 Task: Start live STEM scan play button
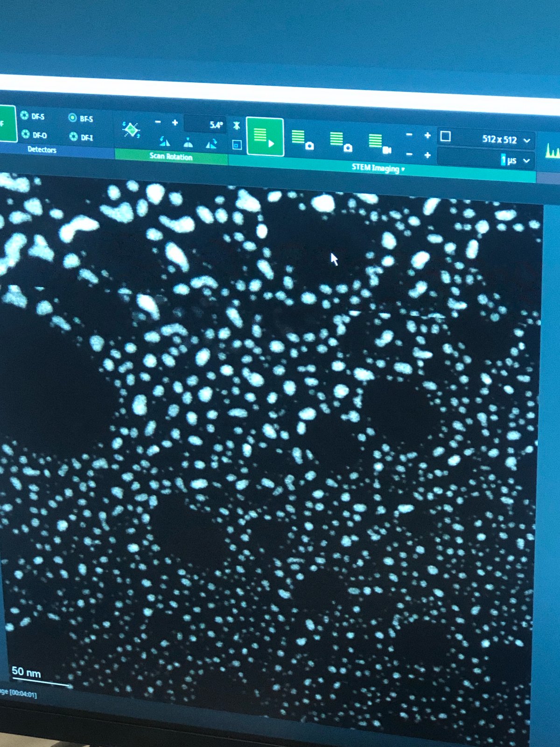click(x=265, y=136)
